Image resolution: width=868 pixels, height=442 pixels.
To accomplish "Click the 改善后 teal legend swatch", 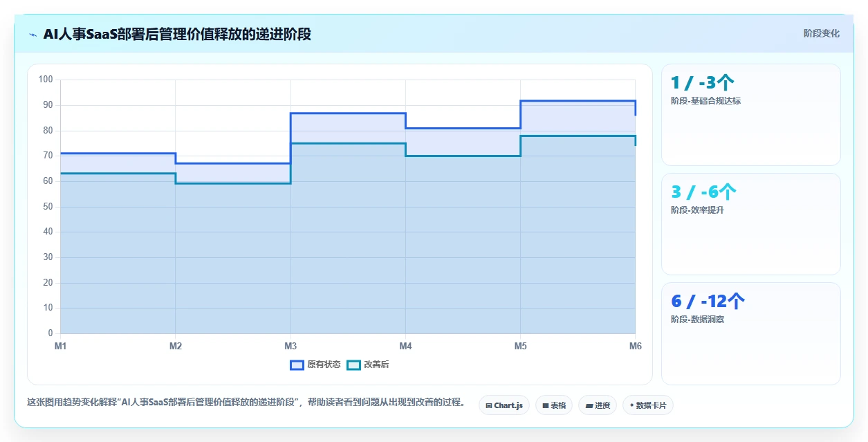I will pos(353,365).
